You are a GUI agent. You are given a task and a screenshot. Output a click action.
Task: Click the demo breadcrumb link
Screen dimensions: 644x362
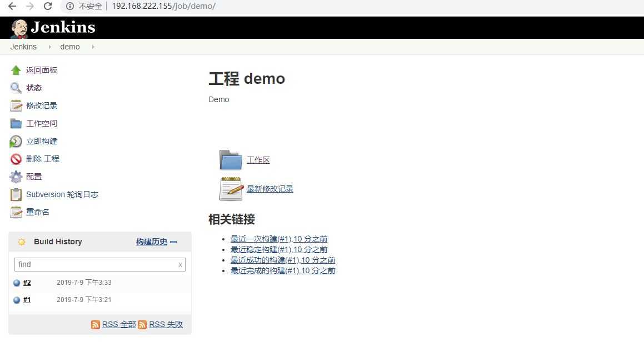coord(70,47)
